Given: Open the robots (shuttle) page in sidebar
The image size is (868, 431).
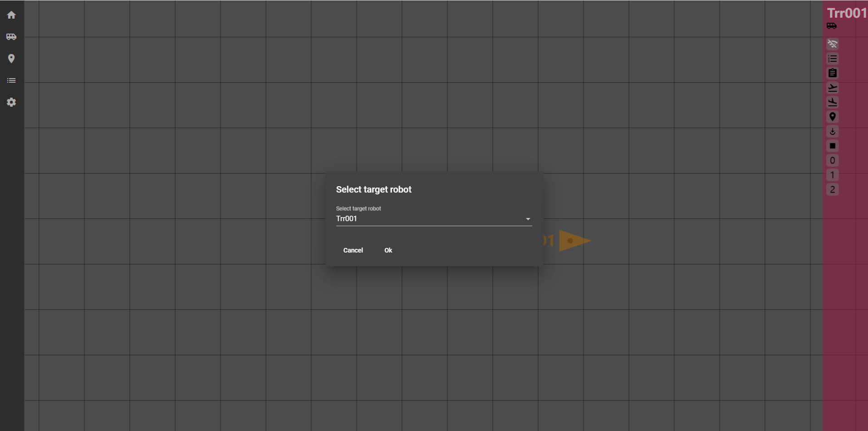Looking at the screenshot, I should [11, 37].
